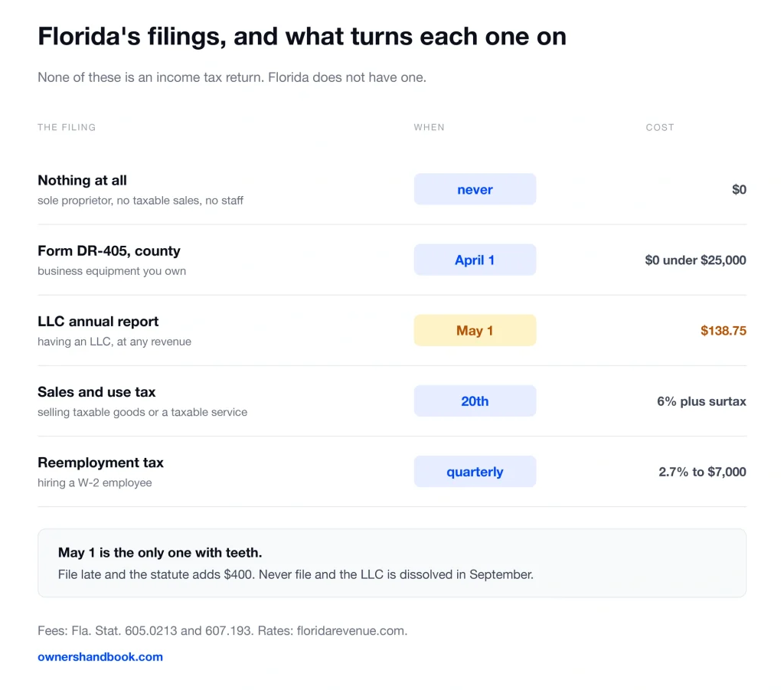Click the 'WHEN' column header
Image resolution: width=784 pixels, height=690 pixels.
[429, 127]
